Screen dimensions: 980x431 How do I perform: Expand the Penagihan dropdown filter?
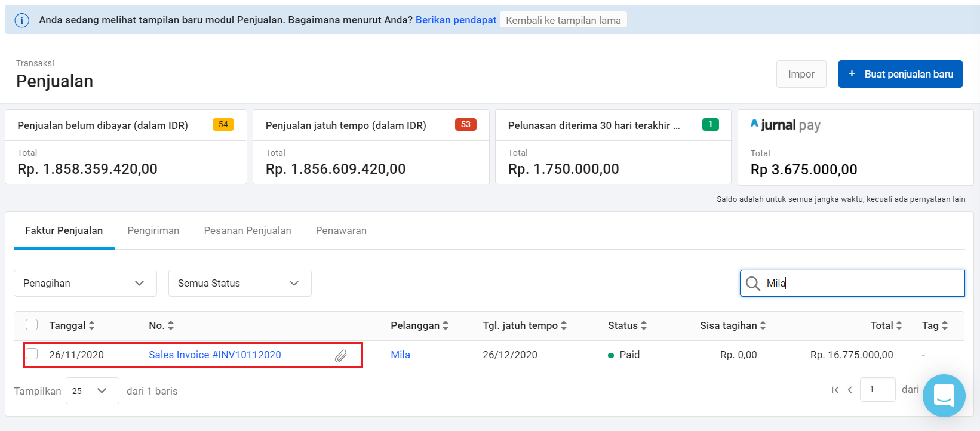[x=85, y=283]
